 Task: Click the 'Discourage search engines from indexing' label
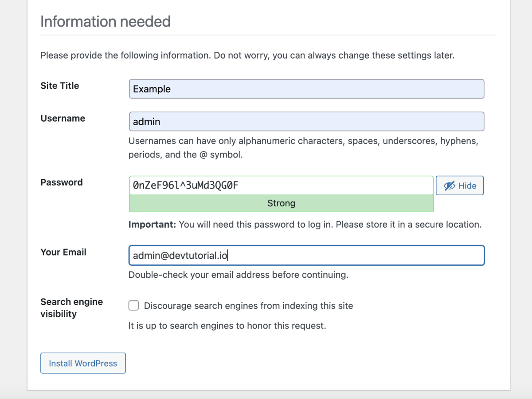coord(249,305)
